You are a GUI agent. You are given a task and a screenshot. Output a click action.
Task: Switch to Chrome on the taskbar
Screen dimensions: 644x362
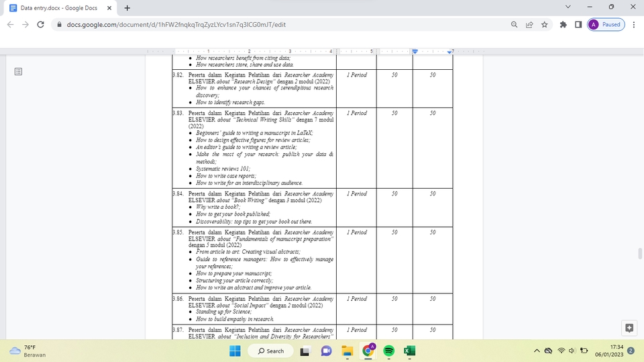(x=368, y=351)
